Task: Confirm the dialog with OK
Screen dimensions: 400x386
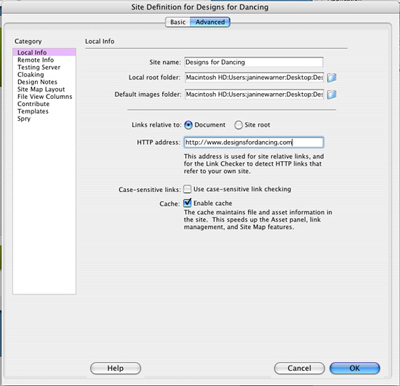Action: click(x=355, y=368)
